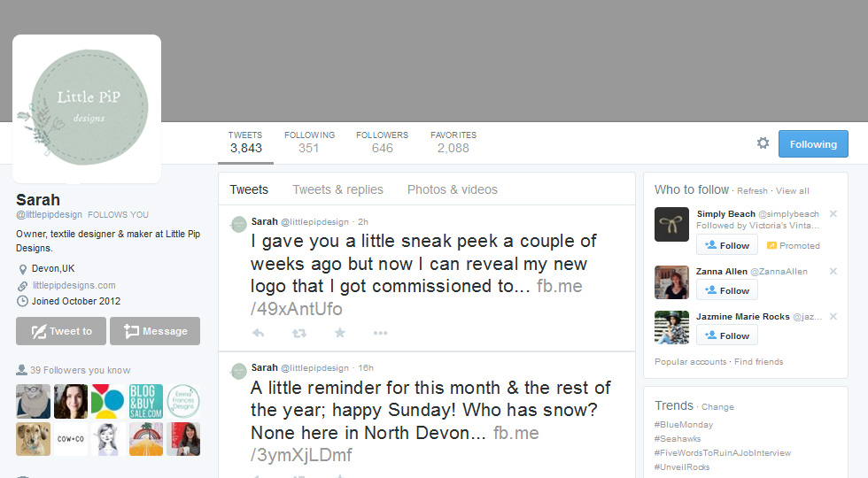The height and width of the screenshot is (478, 868).
Task: Show the Followers count list
Action: (x=382, y=143)
